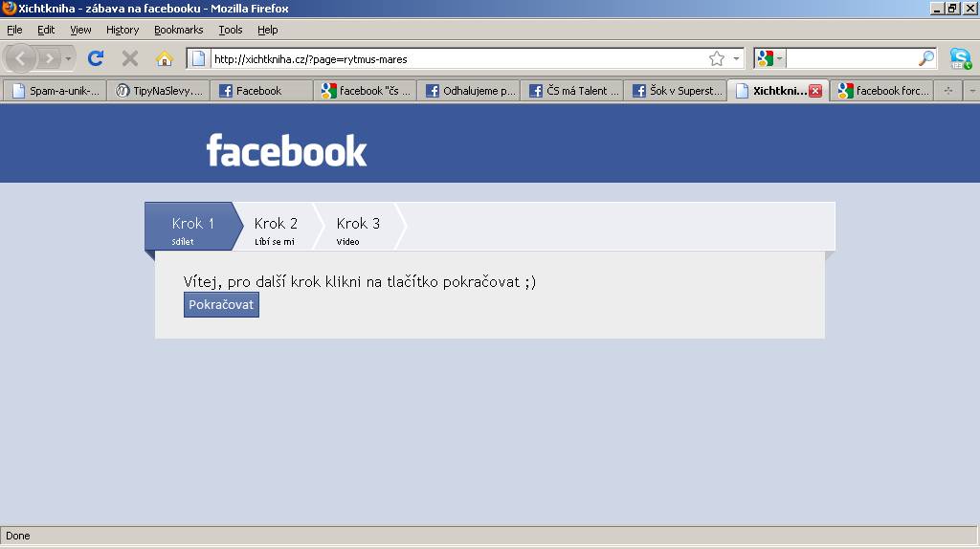Close the active Xichtkniha tab
Screen dimensions: 980x549
[x=815, y=91]
